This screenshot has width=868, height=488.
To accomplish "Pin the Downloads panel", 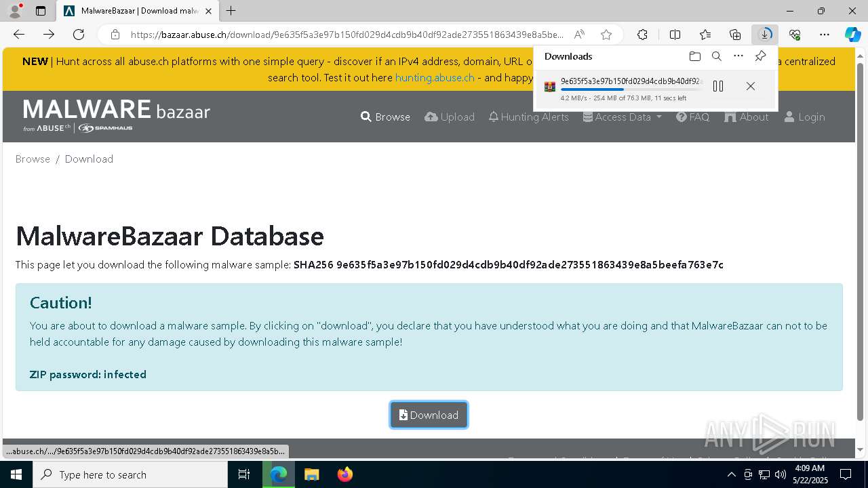I will [760, 56].
